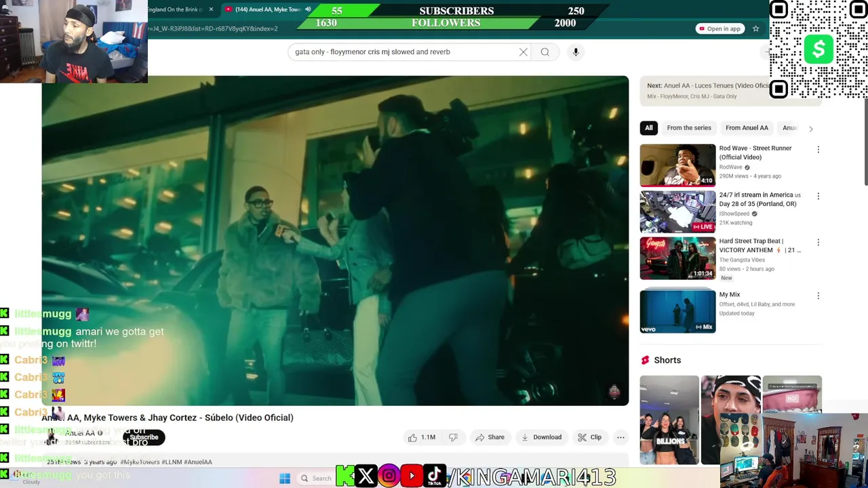
Task: Open options menu for Rod Wave video
Action: point(818,150)
